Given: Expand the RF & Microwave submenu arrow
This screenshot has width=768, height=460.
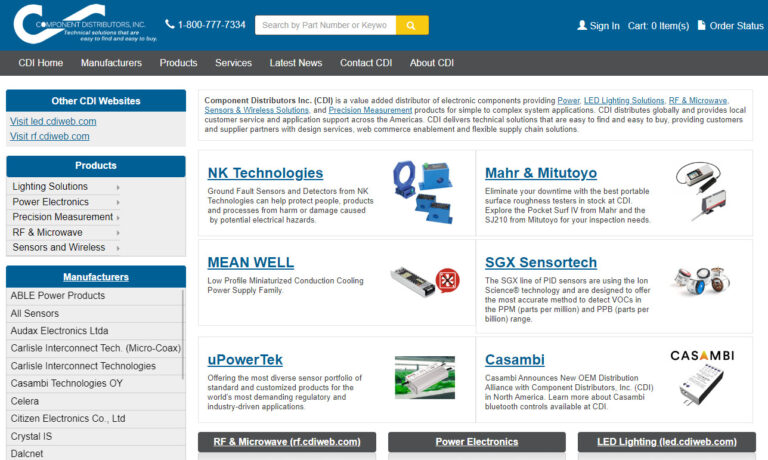Looking at the screenshot, I should pos(118,233).
